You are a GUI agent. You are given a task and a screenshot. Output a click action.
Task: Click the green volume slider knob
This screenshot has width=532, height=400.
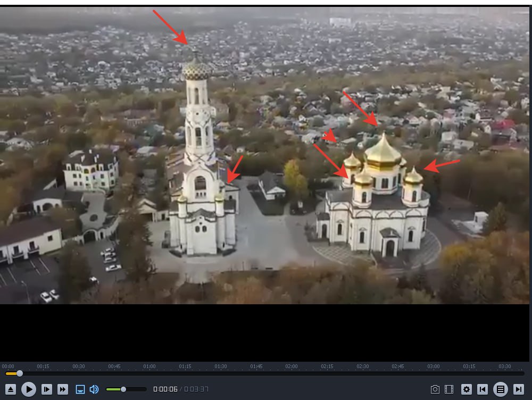click(123, 389)
